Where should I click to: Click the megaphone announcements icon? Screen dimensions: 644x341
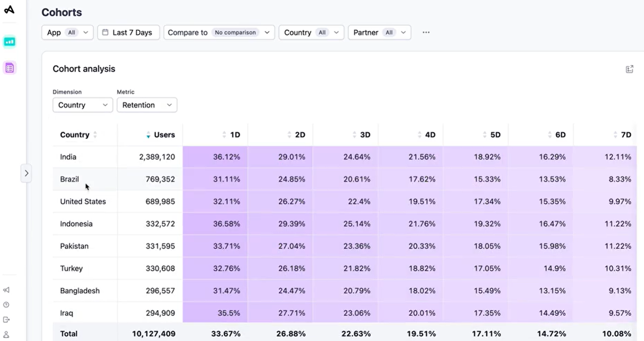6,290
